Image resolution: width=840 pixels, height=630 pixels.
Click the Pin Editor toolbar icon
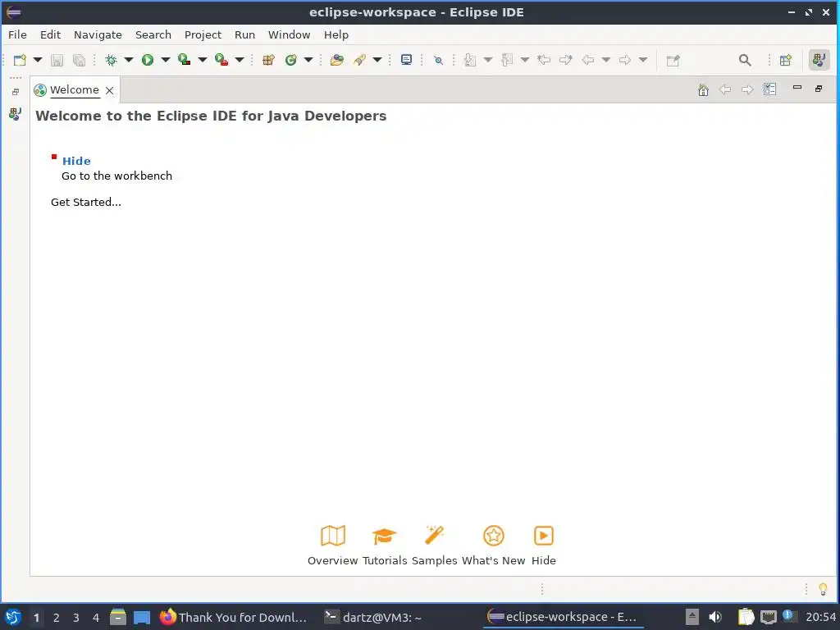click(x=673, y=60)
